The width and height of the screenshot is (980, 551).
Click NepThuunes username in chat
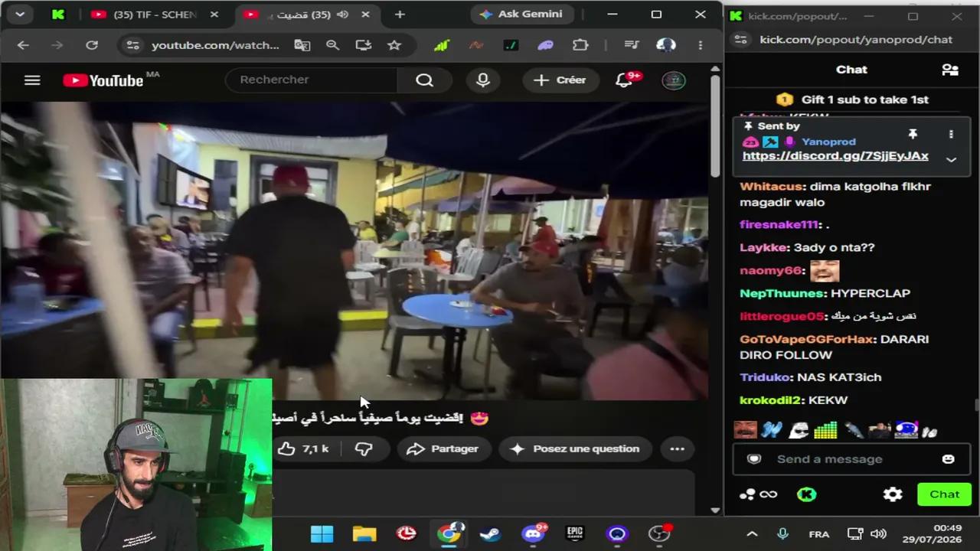(x=782, y=293)
